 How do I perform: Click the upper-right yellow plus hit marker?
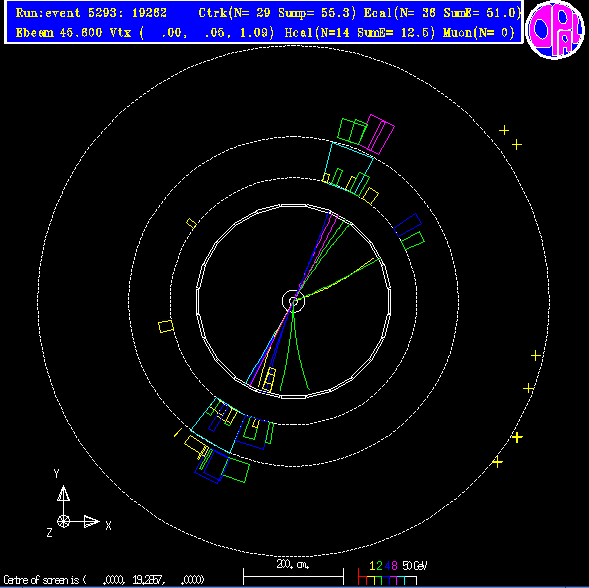click(504, 130)
